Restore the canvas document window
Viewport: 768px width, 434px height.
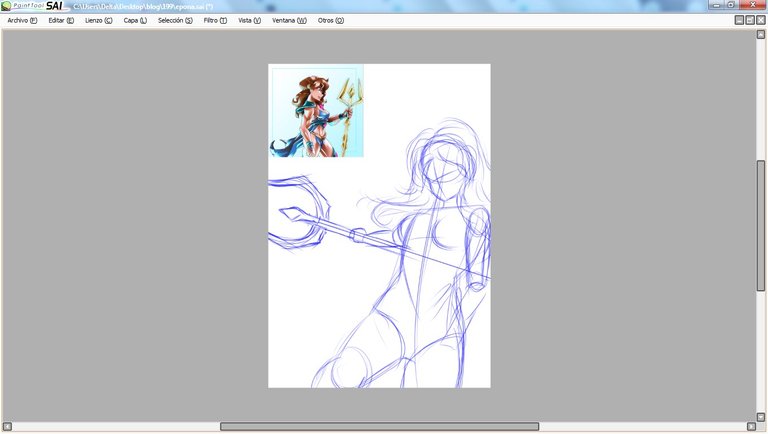750,20
